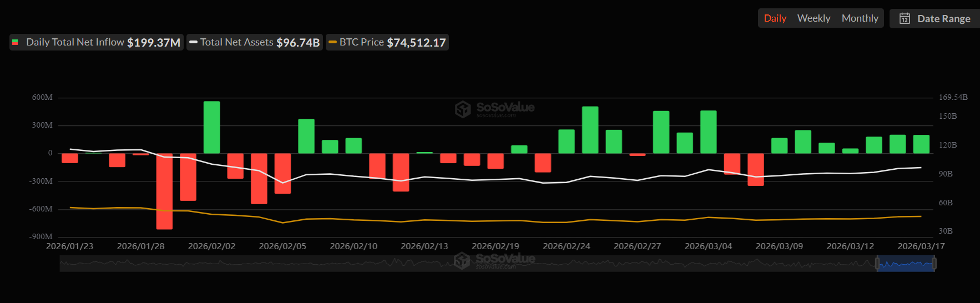Toggle the Total Net Assets series
Viewport: 980px width, 303px height.
(255, 42)
